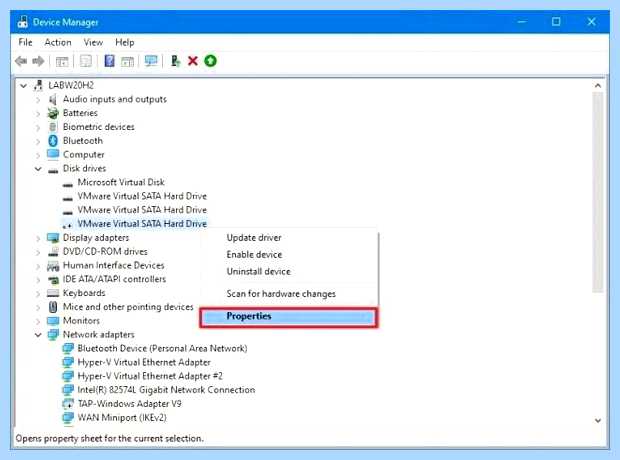Open the Help menu
Image resolution: width=620 pixels, height=460 pixels.
(x=125, y=42)
